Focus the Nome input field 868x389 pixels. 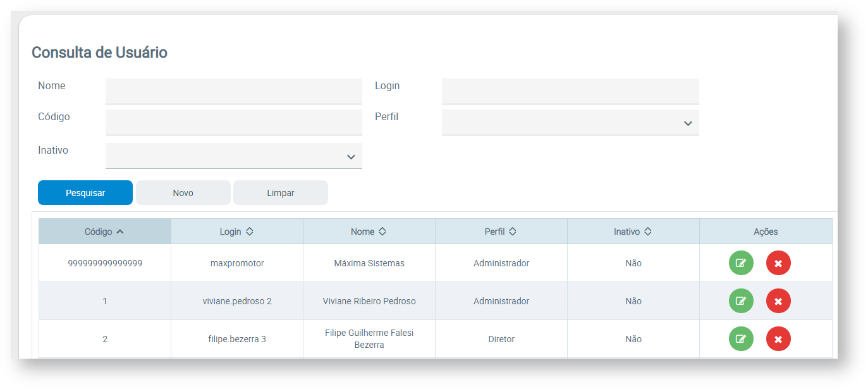233,91
